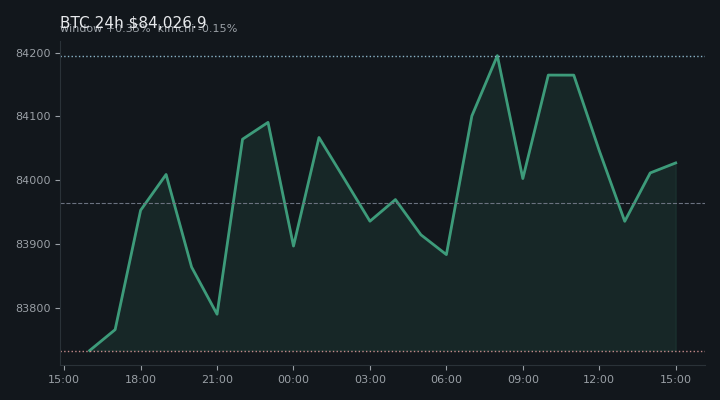Click the BTC 24h $84,026.9 title

[x=133, y=22]
